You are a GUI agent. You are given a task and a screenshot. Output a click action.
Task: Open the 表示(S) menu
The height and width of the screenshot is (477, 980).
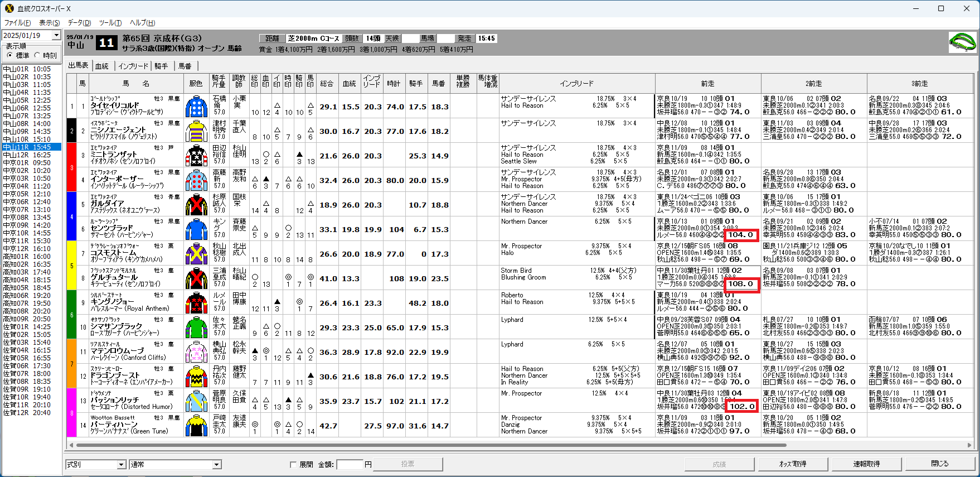pos(49,23)
